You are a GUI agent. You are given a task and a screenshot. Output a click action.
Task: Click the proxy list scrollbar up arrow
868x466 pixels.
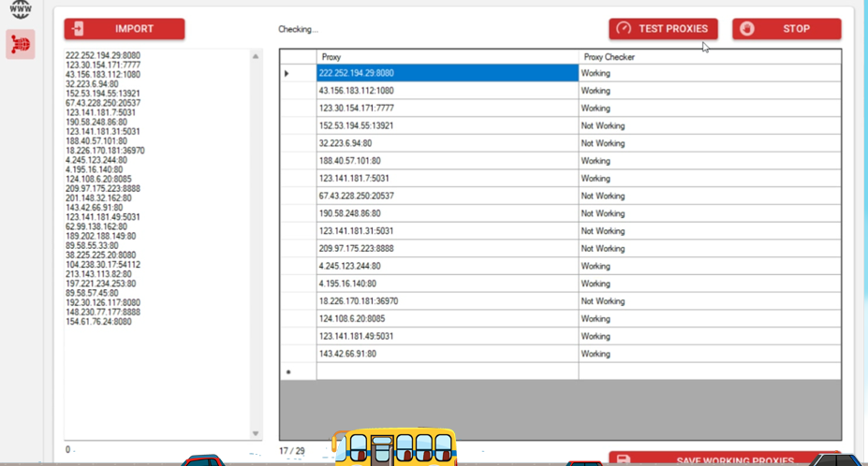pyautogui.click(x=256, y=56)
